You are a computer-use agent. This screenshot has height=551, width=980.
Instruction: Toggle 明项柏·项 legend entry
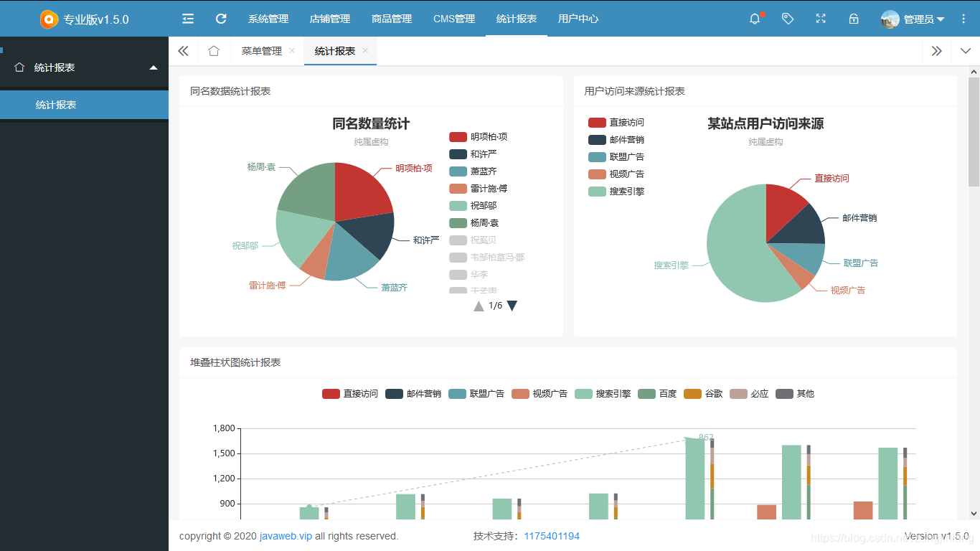[x=479, y=137]
